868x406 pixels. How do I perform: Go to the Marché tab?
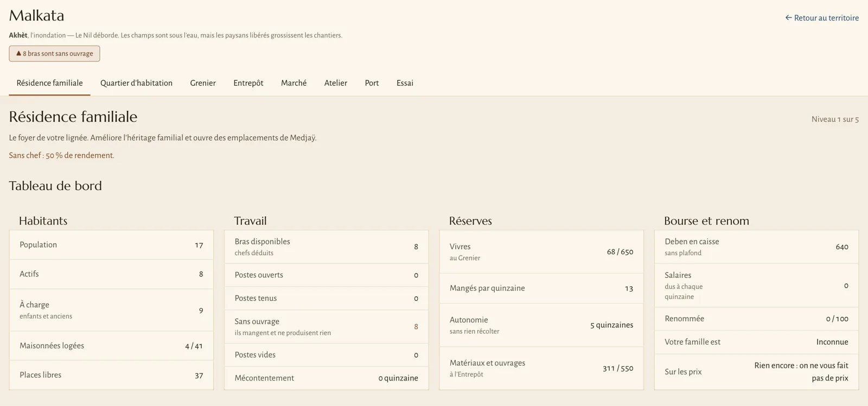(x=293, y=83)
